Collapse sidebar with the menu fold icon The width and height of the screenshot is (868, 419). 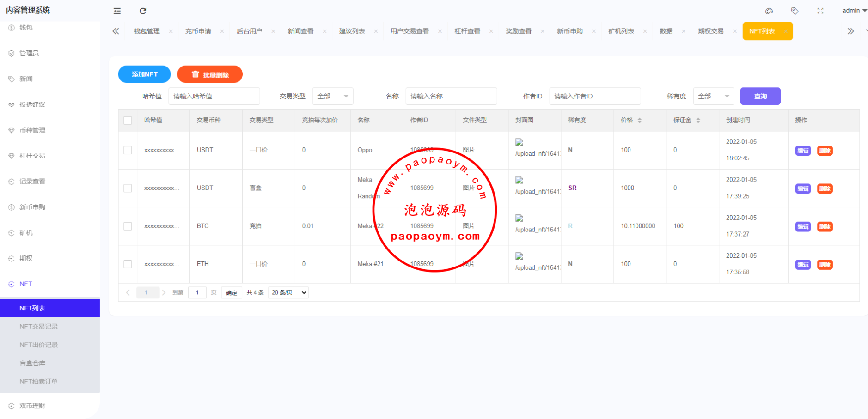pyautogui.click(x=117, y=11)
